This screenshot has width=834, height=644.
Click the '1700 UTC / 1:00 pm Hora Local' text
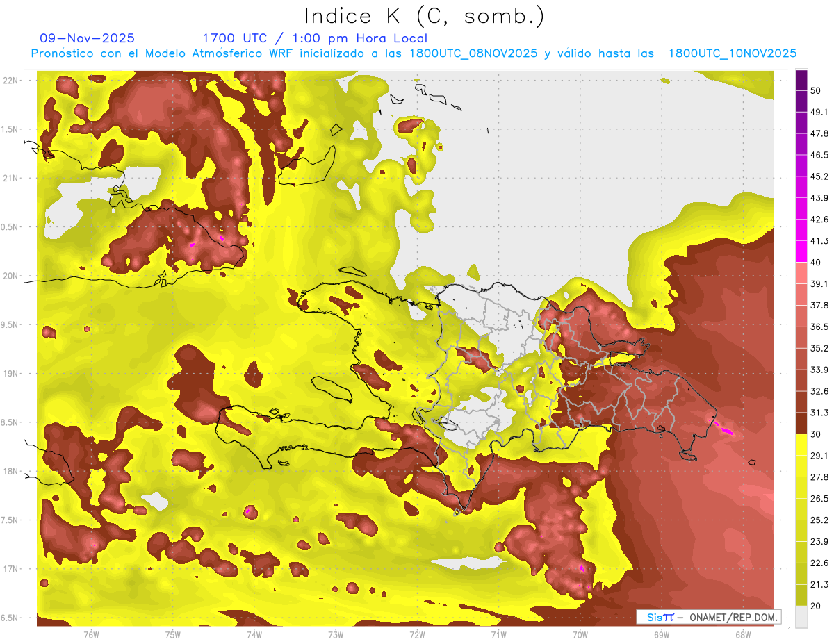(315, 38)
